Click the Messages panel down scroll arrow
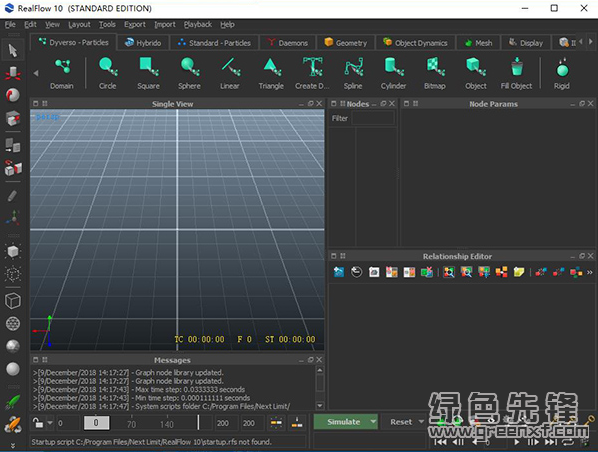The width and height of the screenshot is (598, 452). click(320, 405)
